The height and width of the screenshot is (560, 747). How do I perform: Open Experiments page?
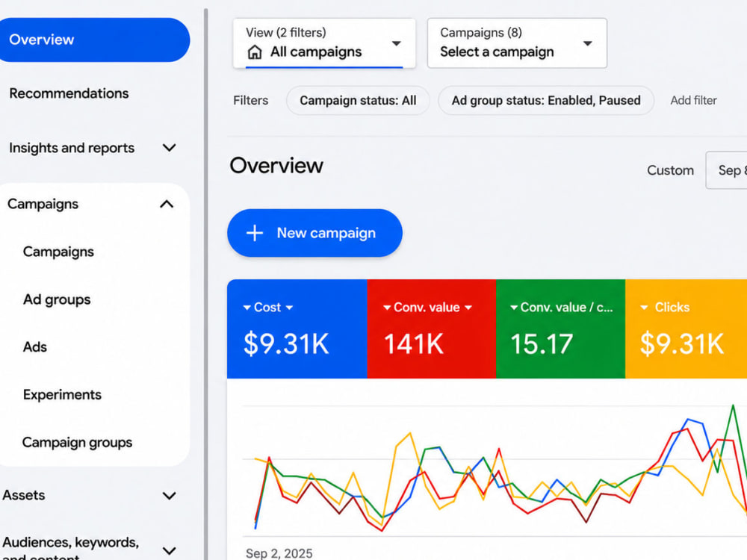click(63, 394)
